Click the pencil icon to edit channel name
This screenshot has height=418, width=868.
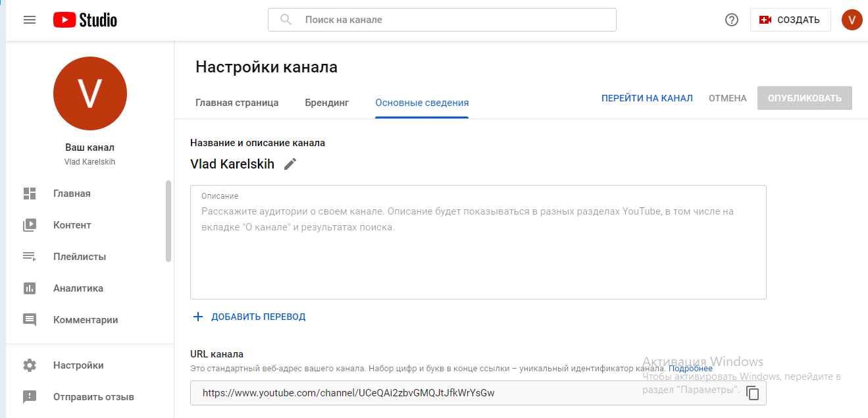pos(290,164)
